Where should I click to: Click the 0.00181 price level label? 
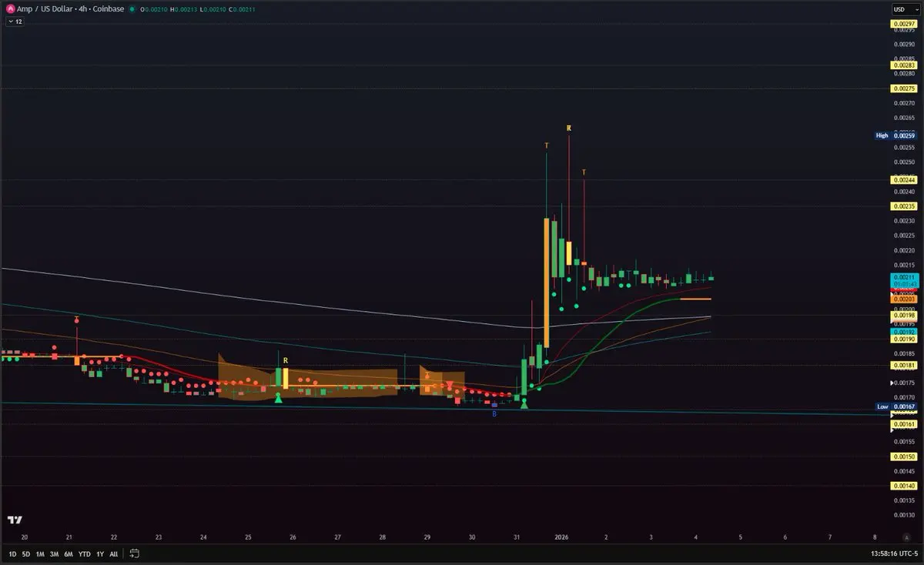click(903, 366)
